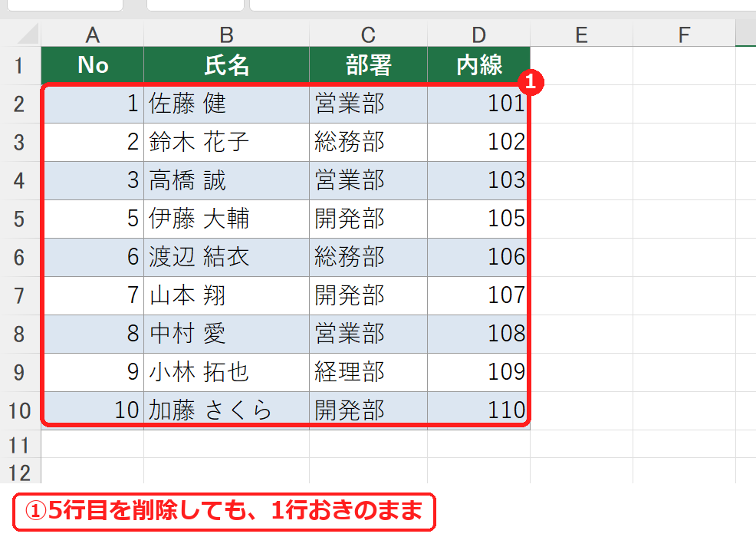Select row 8 header
Viewport: 756px width, 537px height.
pyautogui.click(x=19, y=334)
